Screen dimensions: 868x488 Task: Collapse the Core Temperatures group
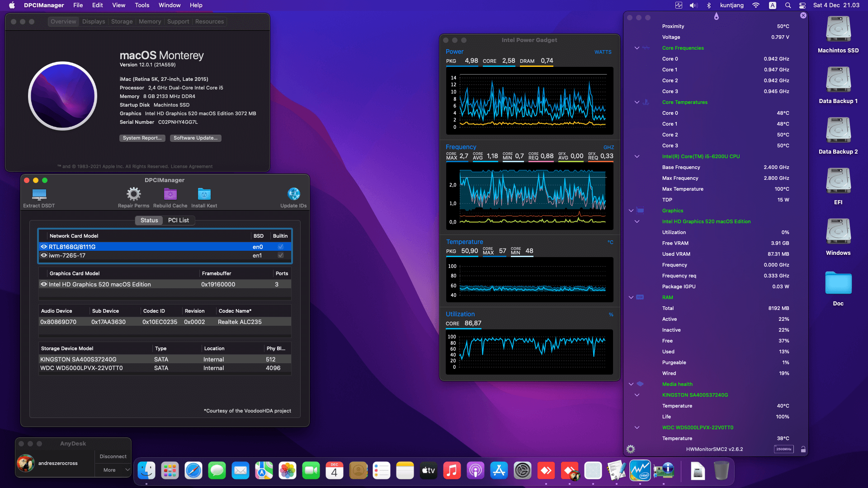tap(637, 102)
